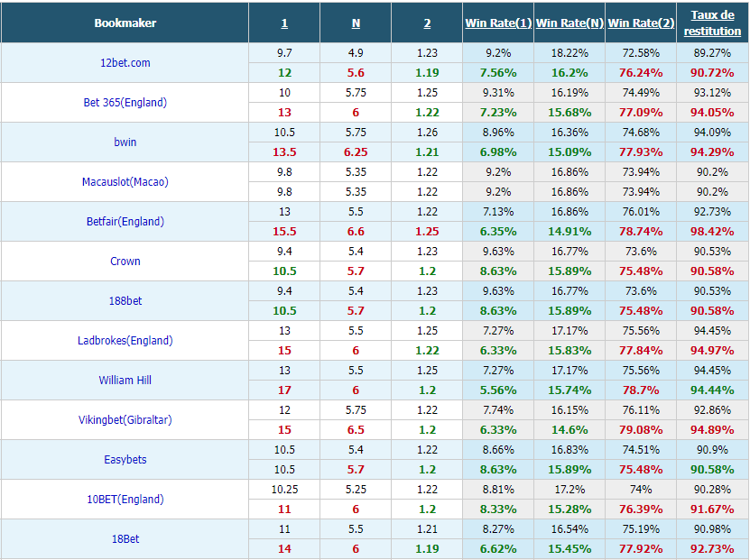Select Ladbrokes win rate 77.84%
750x560 pixels.
pyautogui.click(x=641, y=350)
